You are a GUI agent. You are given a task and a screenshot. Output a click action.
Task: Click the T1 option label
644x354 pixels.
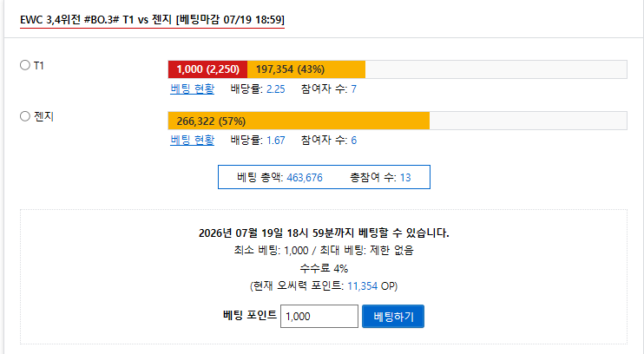(x=38, y=66)
